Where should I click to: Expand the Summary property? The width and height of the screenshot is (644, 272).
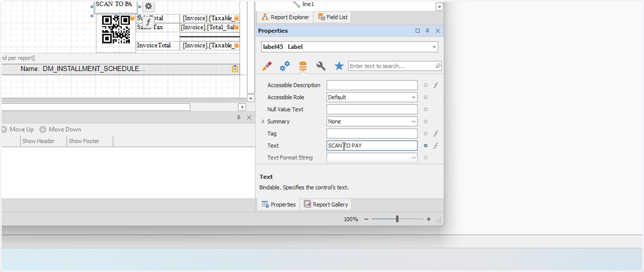pyautogui.click(x=263, y=121)
